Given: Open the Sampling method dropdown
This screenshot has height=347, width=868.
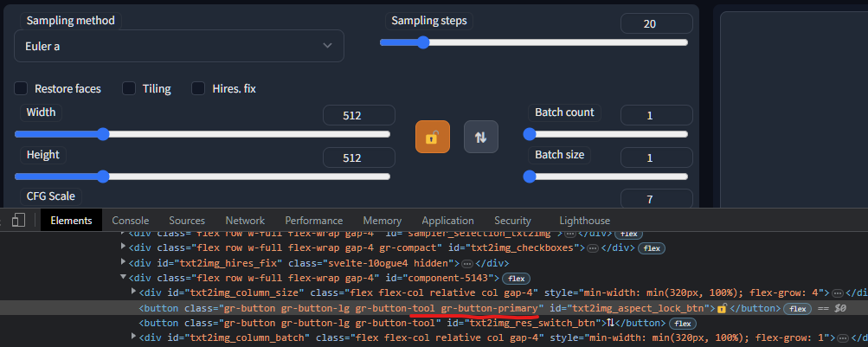Looking at the screenshot, I should click(x=179, y=46).
